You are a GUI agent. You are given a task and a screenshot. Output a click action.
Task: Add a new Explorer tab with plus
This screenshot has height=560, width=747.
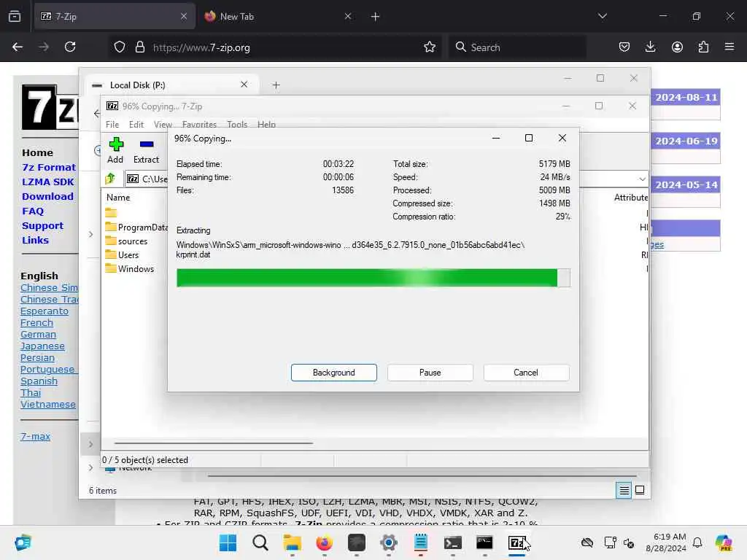[x=276, y=85]
